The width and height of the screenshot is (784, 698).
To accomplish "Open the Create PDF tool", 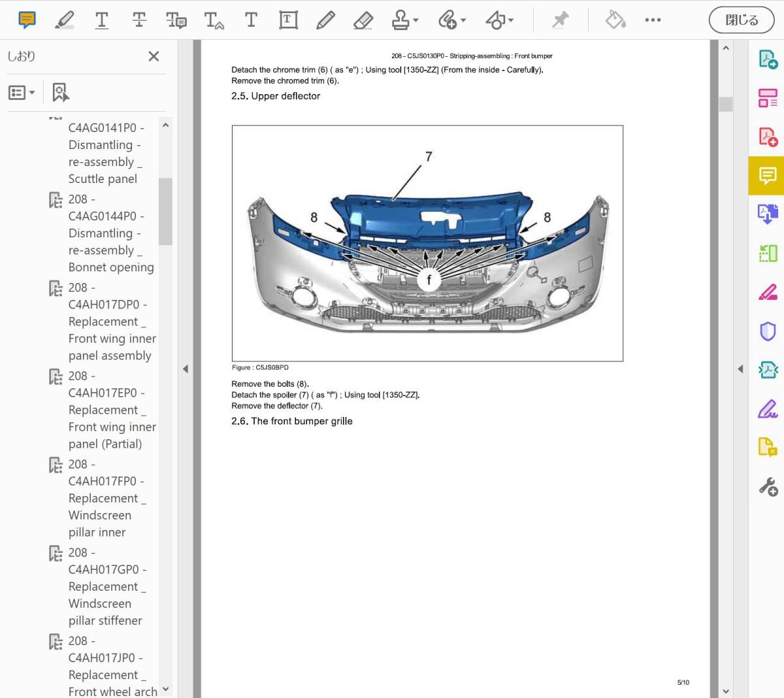I will [x=768, y=137].
